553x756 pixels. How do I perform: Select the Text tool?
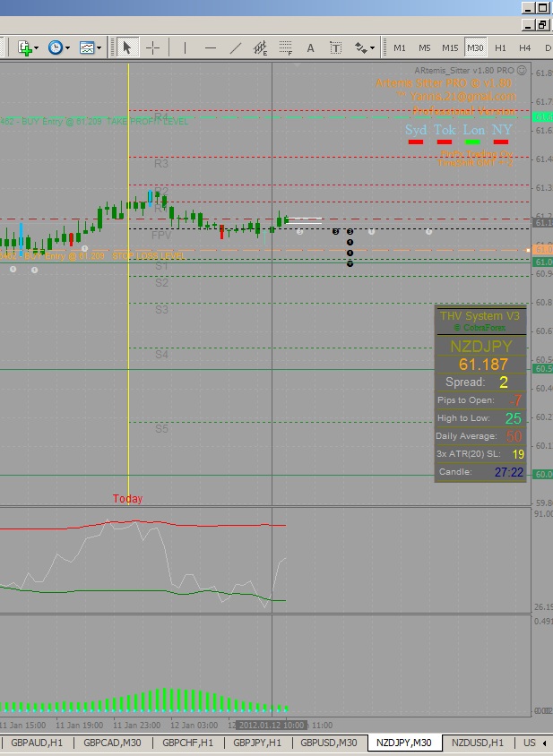pos(310,47)
